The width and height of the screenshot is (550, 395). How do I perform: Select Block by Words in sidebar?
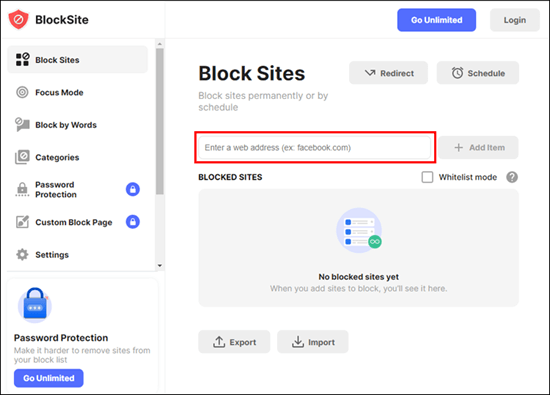[78, 125]
